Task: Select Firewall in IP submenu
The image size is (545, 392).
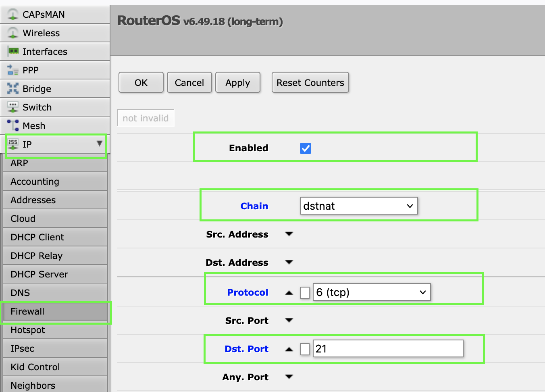Action: click(55, 311)
